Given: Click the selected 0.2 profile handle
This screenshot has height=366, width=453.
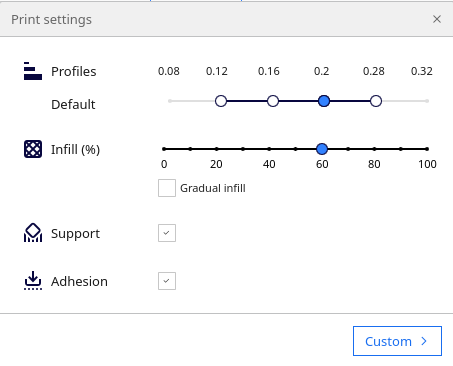Looking at the screenshot, I should click(324, 101).
